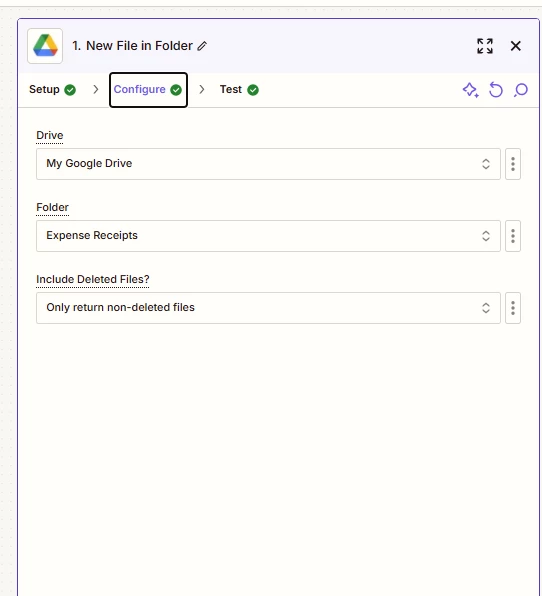This screenshot has width=542, height=596.
Task: Open the Expense Receipts folder dropdown
Action: (268, 236)
